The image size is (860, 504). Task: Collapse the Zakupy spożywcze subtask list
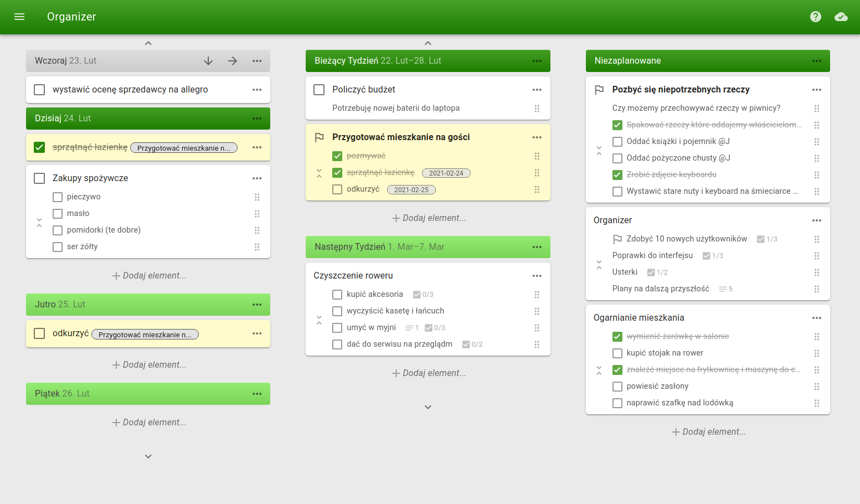tap(39, 223)
